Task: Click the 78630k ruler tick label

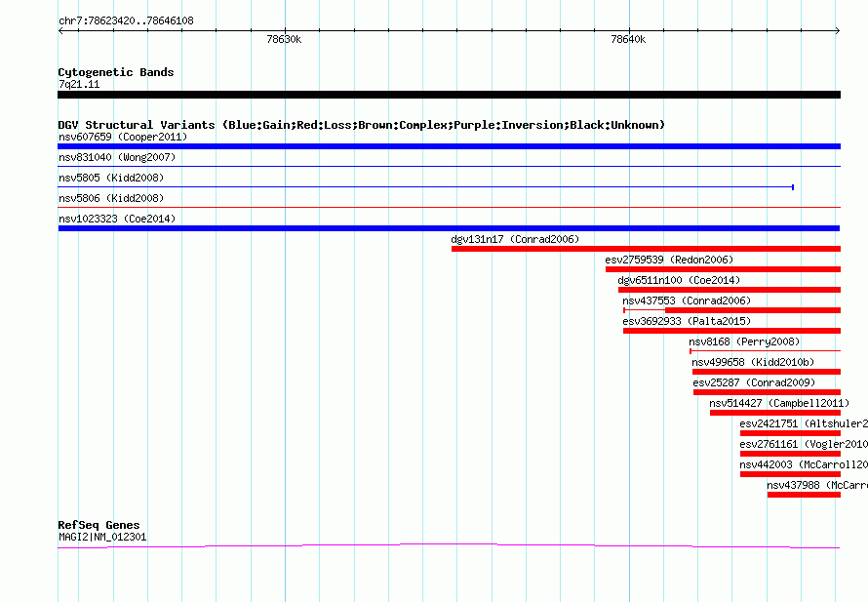Action: click(284, 39)
